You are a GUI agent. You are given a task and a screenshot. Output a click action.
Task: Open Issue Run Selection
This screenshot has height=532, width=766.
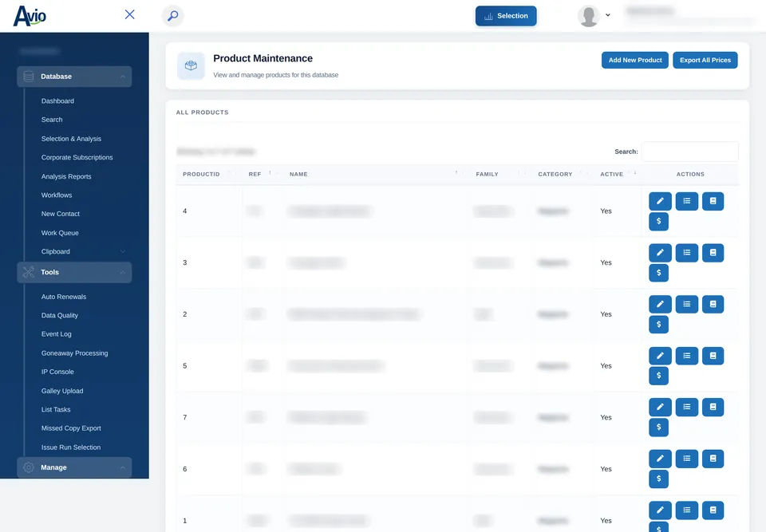71,447
